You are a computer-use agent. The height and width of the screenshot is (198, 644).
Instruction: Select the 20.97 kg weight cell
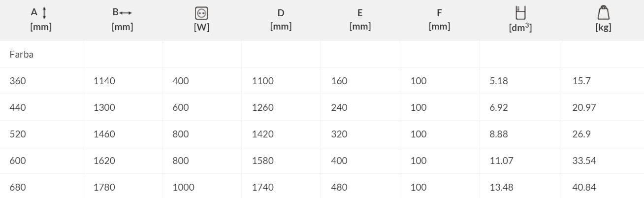(584, 107)
